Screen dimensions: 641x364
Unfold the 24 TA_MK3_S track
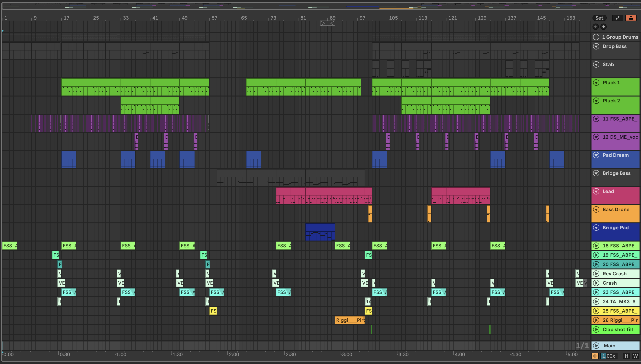coord(596,302)
